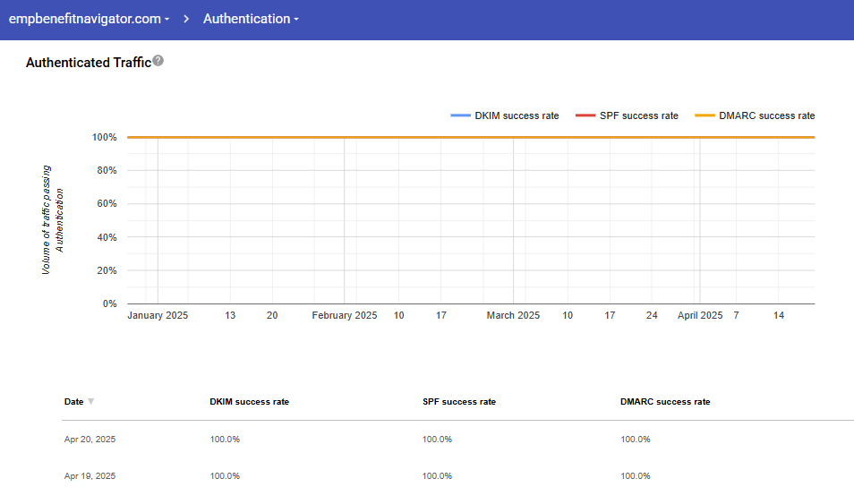Open the empbenefitnavigator.com domain dropdown
This screenshot has width=854, height=504.
pos(89,19)
